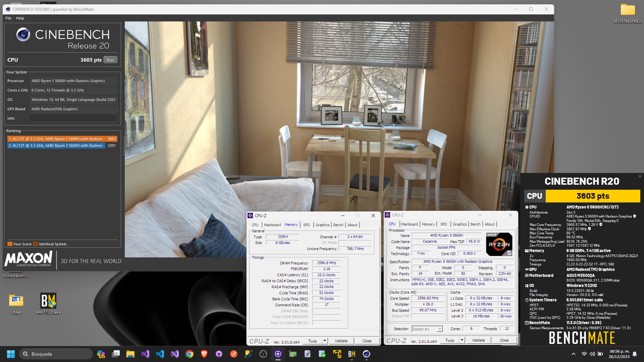
Task: Click the Info input field in Cinebench
Action: pyautogui.click(x=73, y=118)
